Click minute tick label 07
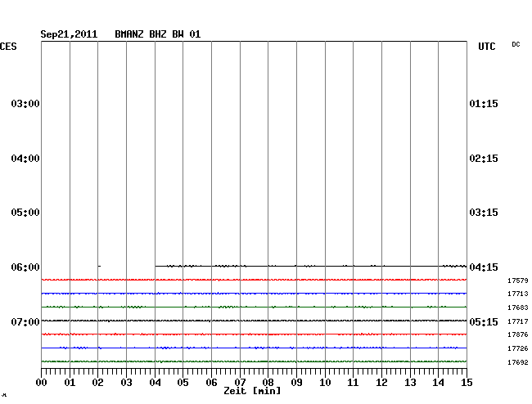The height and width of the screenshot is (404, 532). (x=240, y=383)
